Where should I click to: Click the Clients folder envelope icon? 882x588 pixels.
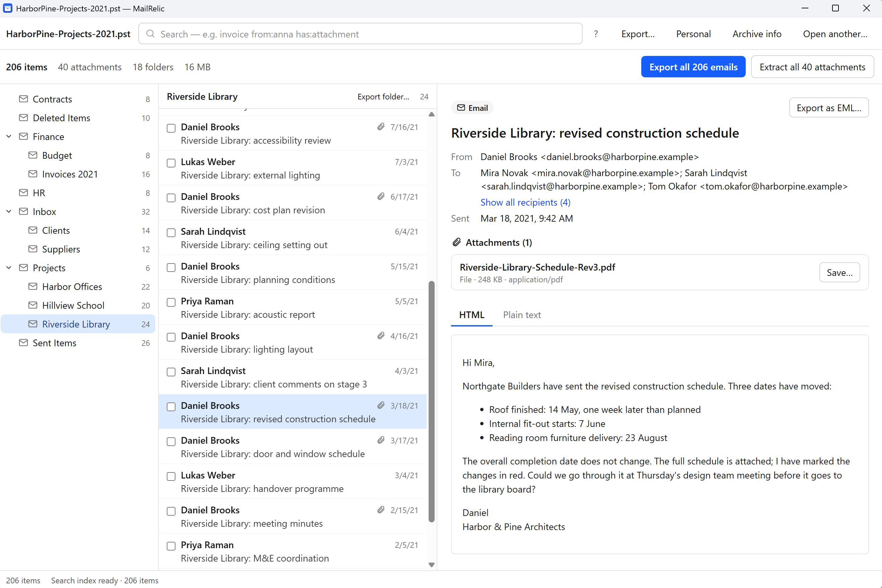click(x=32, y=230)
